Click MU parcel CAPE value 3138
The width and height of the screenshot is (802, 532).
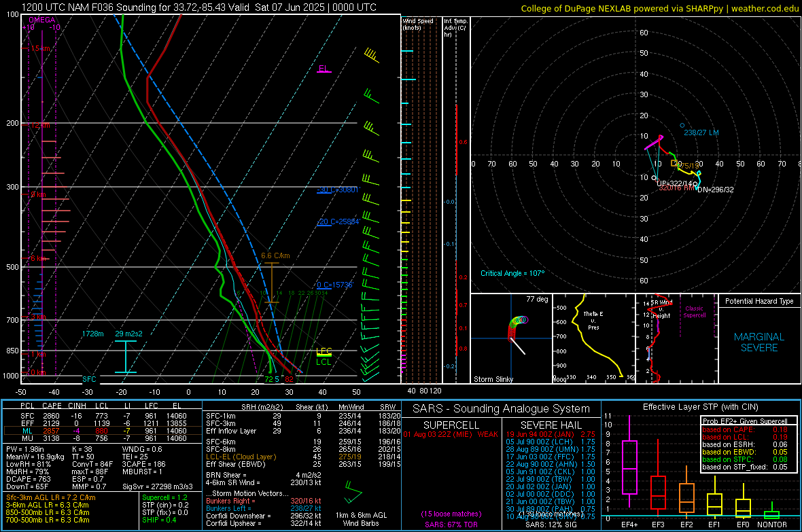pyautogui.click(x=51, y=438)
